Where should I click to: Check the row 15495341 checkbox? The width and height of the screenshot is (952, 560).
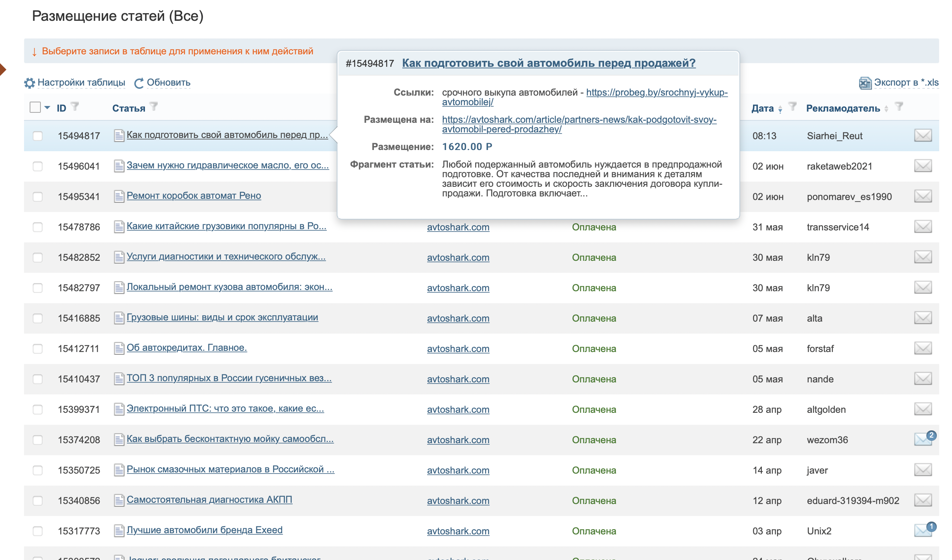click(x=38, y=197)
